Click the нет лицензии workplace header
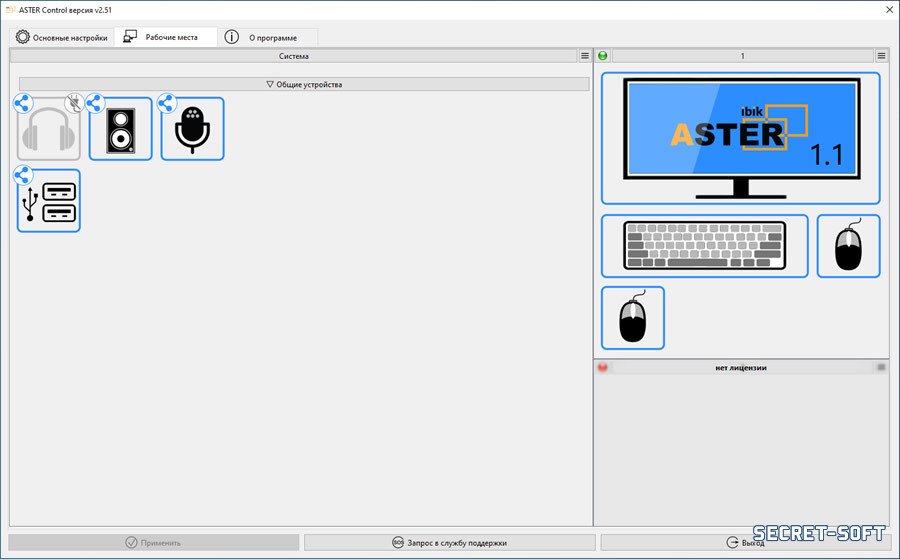The width and height of the screenshot is (900, 559). coord(741,368)
